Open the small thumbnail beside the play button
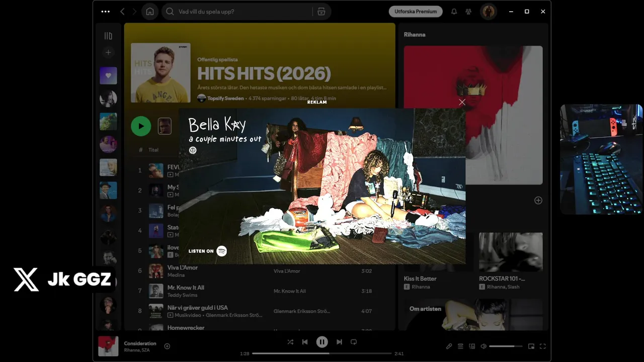 pyautogui.click(x=165, y=126)
